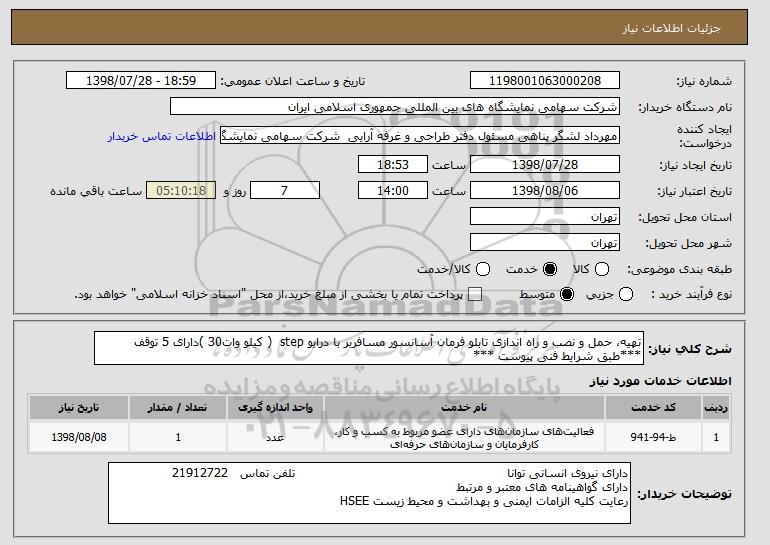The image size is (770, 545).
Task: Click service code cell ط-94-941
Action: tap(653, 437)
